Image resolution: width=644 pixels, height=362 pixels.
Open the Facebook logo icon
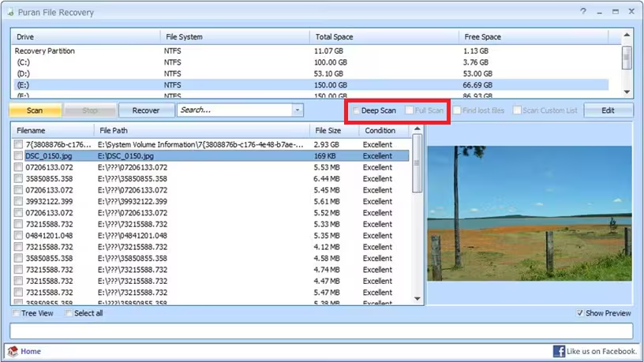pos(559,351)
